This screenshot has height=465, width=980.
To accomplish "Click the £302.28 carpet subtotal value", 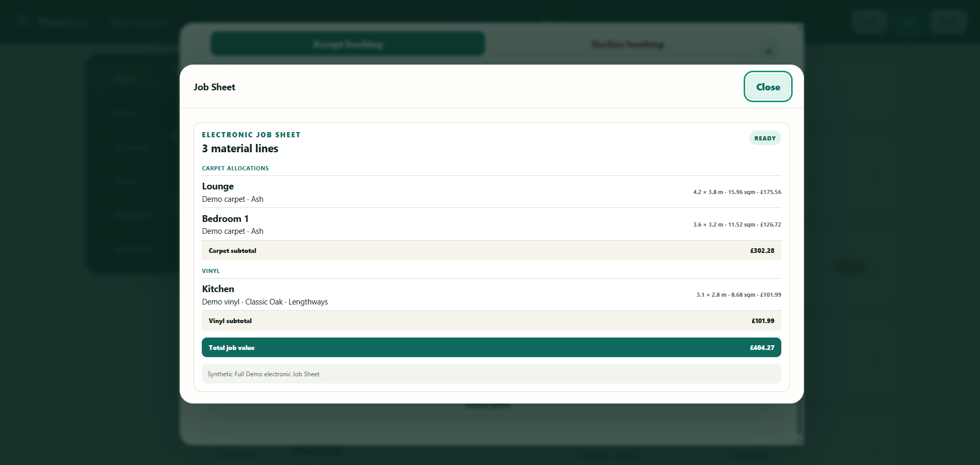I will pyautogui.click(x=762, y=251).
